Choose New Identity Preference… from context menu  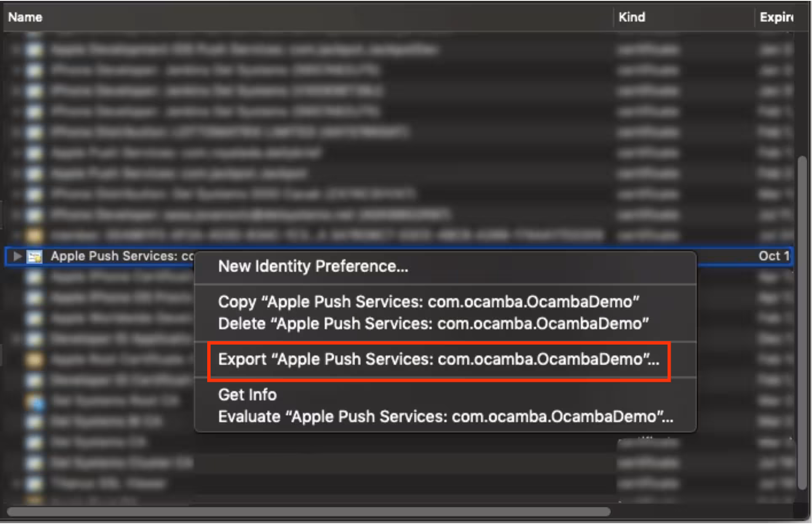tap(313, 266)
